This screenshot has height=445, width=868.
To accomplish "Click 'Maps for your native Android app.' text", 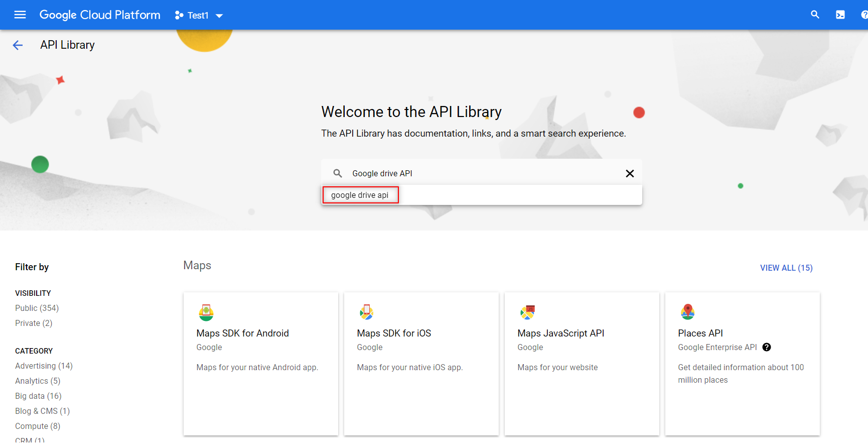I will pyautogui.click(x=257, y=367).
